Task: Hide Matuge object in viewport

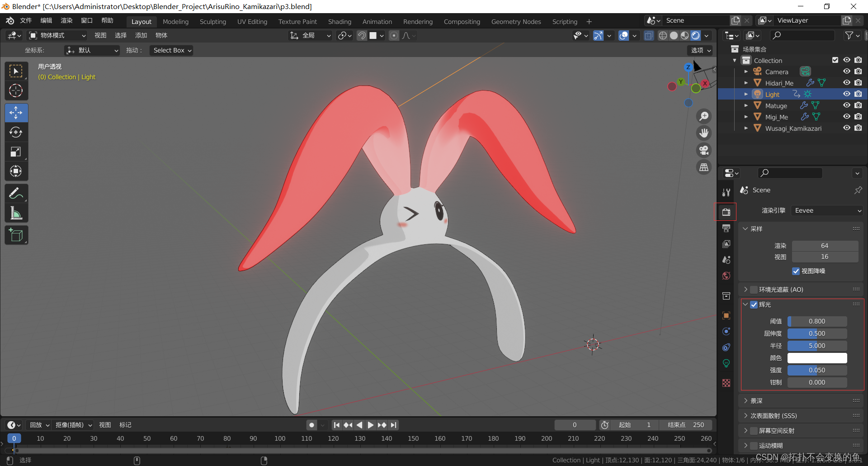Action: (846, 105)
